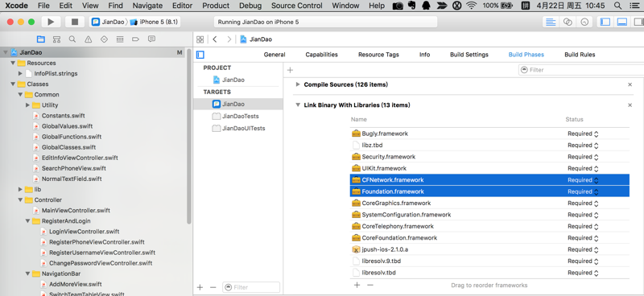Hide the project and targets list

pos(200,55)
